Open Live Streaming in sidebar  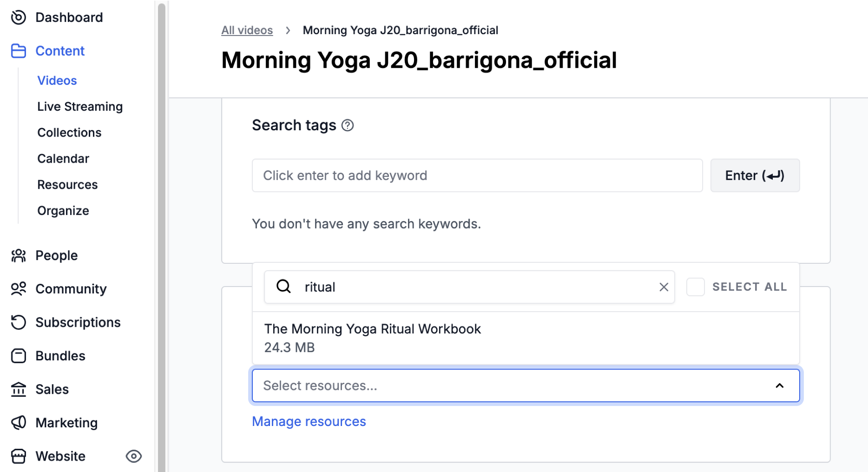point(80,107)
